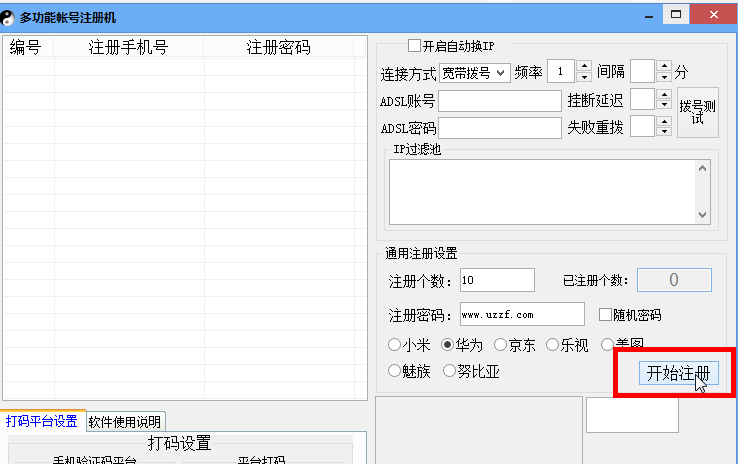Select the 魅族 radio button
The height and width of the screenshot is (464, 738).
(395, 372)
